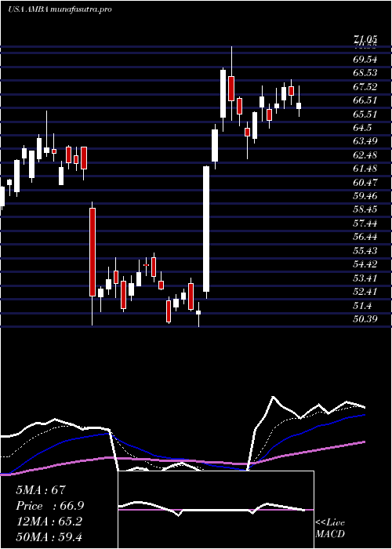Viewport: 392px width, 549px height.
Task: Select the 59.46 price axis label
Action: tap(365, 196)
